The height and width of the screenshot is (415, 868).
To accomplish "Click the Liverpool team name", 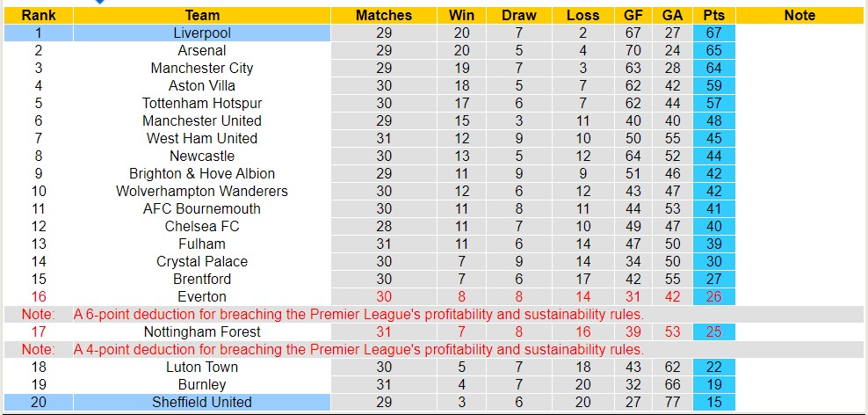I will click(x=202, y=33).
